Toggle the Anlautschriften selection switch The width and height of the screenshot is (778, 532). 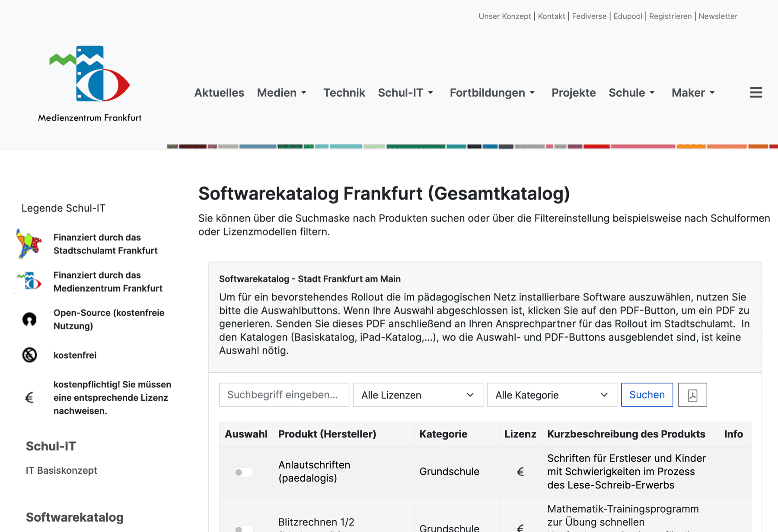click(x=243, y=472)
